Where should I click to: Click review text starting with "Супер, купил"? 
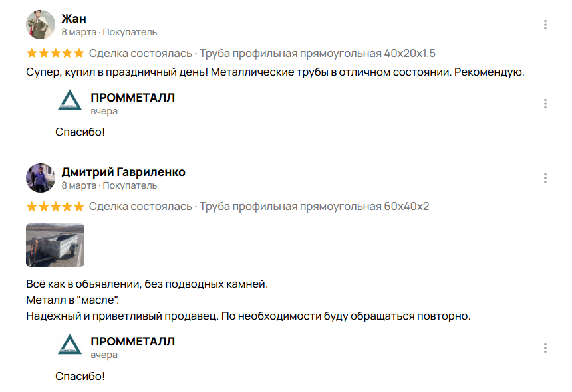coord(275,72)
